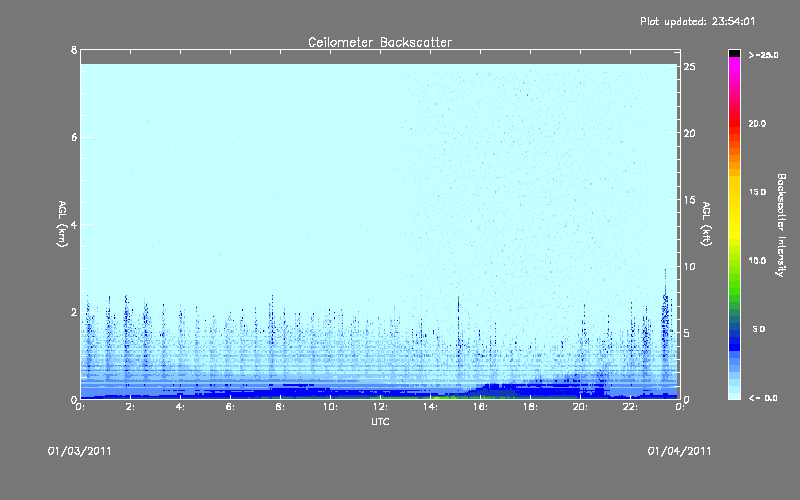This screenshot has height=500, width=800.
Task: Click the red colorbar band near 20.0
Action: coord(734,123)
